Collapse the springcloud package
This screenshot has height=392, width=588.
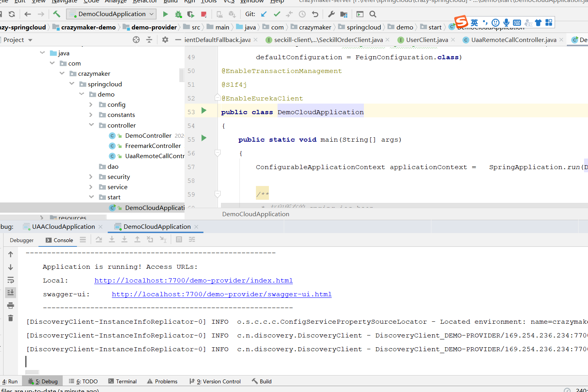pyautogui.click(x=72, y=84)
